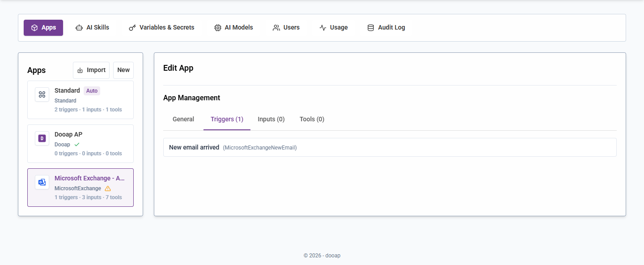Select the Triggers (1) tab
Viewport: 644px width, 265px height.
click(227, 119)
